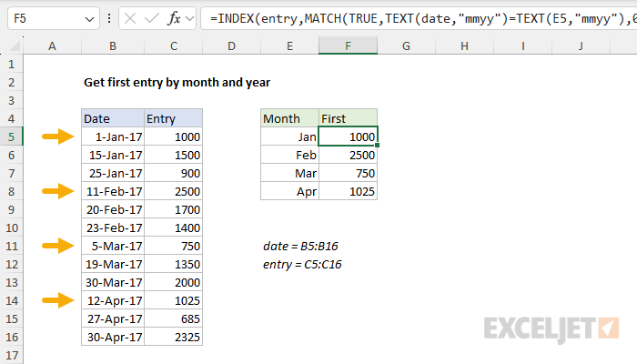Click entry value 1350
Screen dimensions: 637x364
coord(174,264)
